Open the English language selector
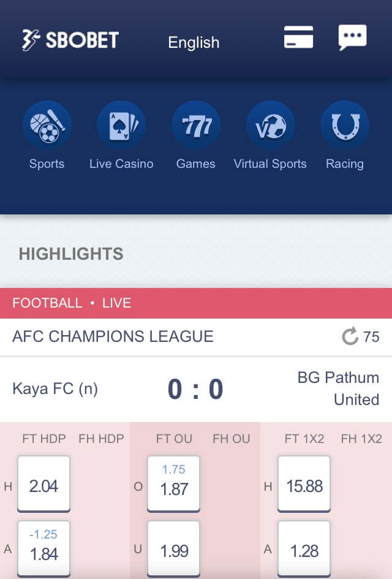Screen dimensions: 392x579 coord(194,42)
